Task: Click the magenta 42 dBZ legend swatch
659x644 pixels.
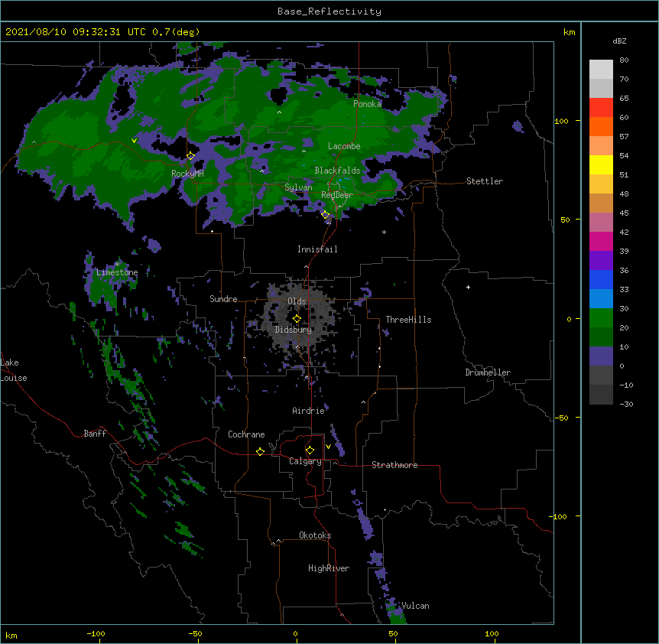Action: point(601,241)
